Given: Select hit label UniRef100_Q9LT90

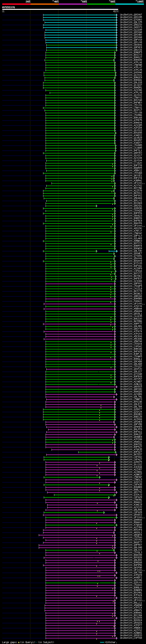Looking at the screenshot, I should click(131, 251).
